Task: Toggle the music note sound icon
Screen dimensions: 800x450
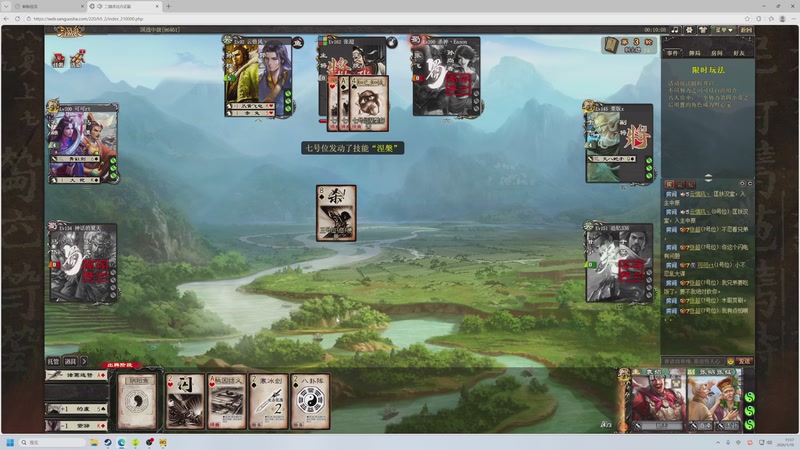Action: pyautogui.click(x=675, y=30)
